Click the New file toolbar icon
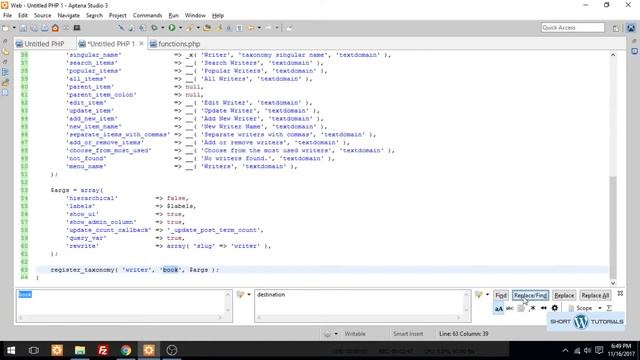 [6, 28]
